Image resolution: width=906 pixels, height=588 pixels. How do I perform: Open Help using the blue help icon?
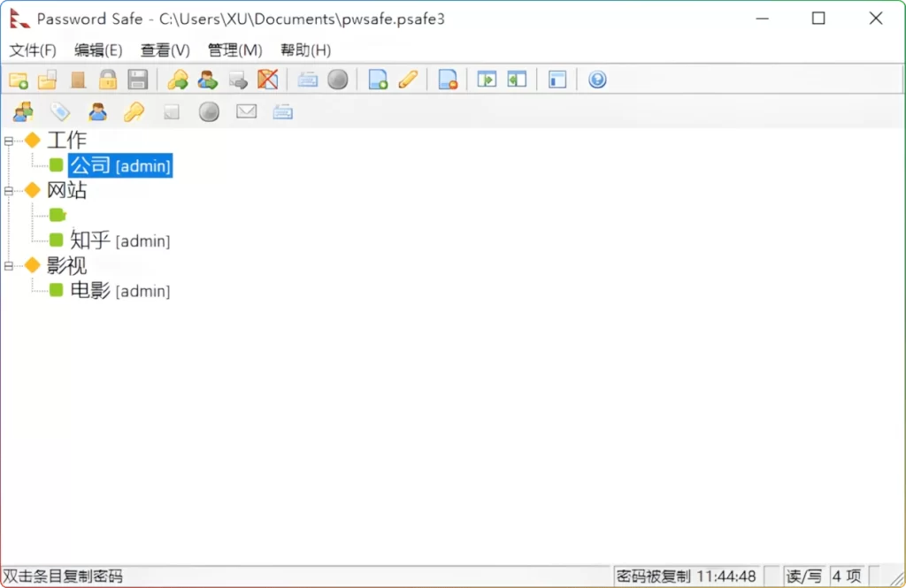tap(597, 80)
